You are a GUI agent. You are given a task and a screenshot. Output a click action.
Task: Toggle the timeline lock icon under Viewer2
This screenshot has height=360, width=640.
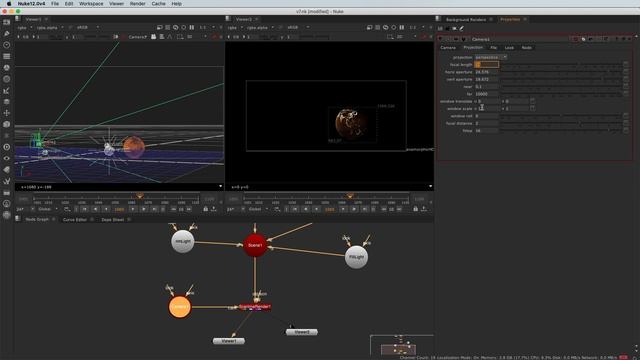coord(416,209)
